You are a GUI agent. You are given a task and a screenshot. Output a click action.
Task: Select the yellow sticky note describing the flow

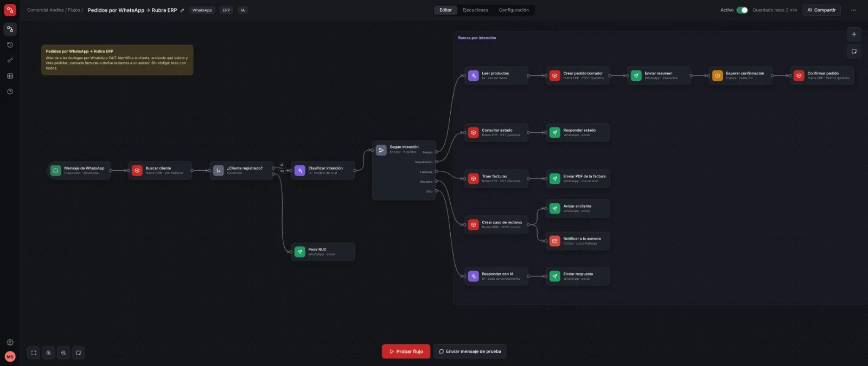pos(117,60)
